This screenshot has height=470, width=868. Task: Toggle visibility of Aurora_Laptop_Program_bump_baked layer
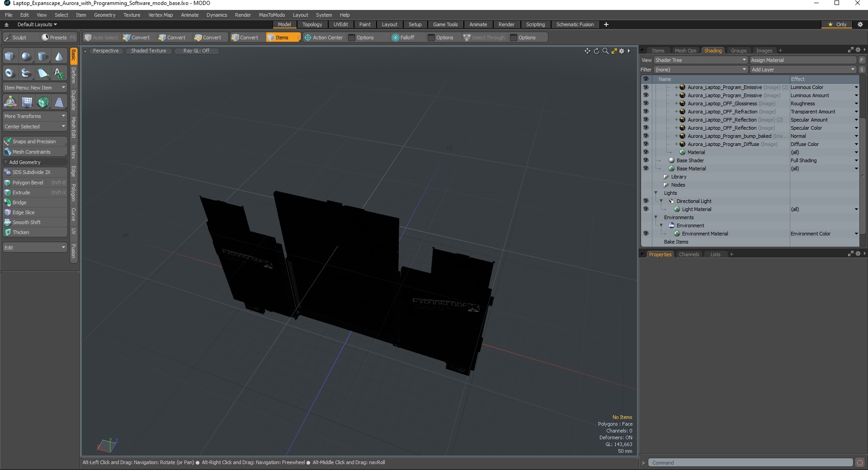(x=646, y=136)
